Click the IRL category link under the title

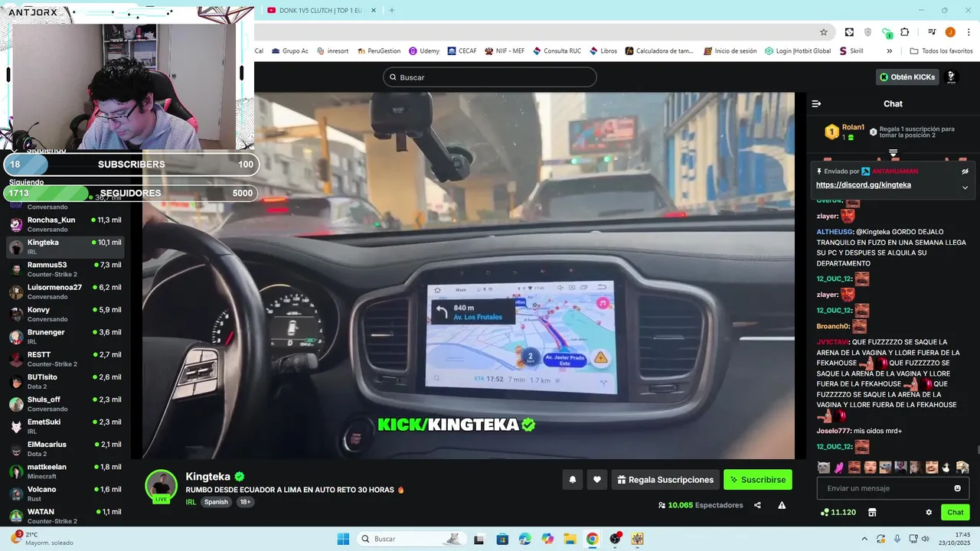point(191,502)
